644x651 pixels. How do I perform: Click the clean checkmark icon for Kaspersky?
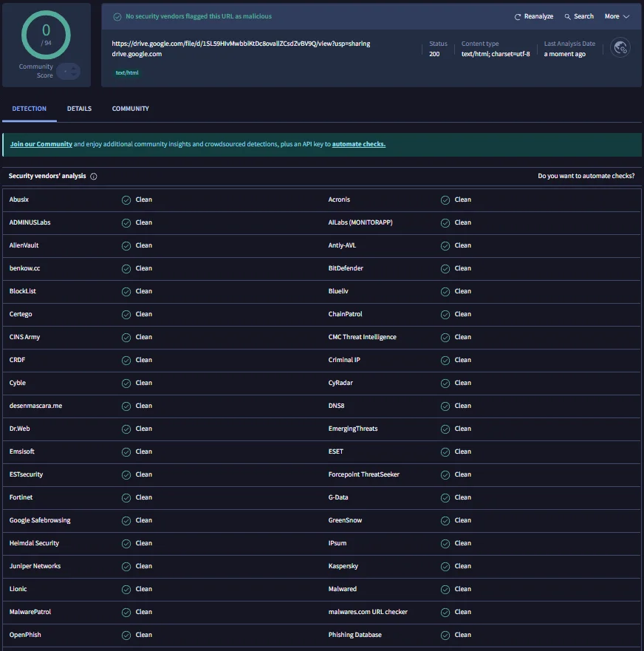445,566
